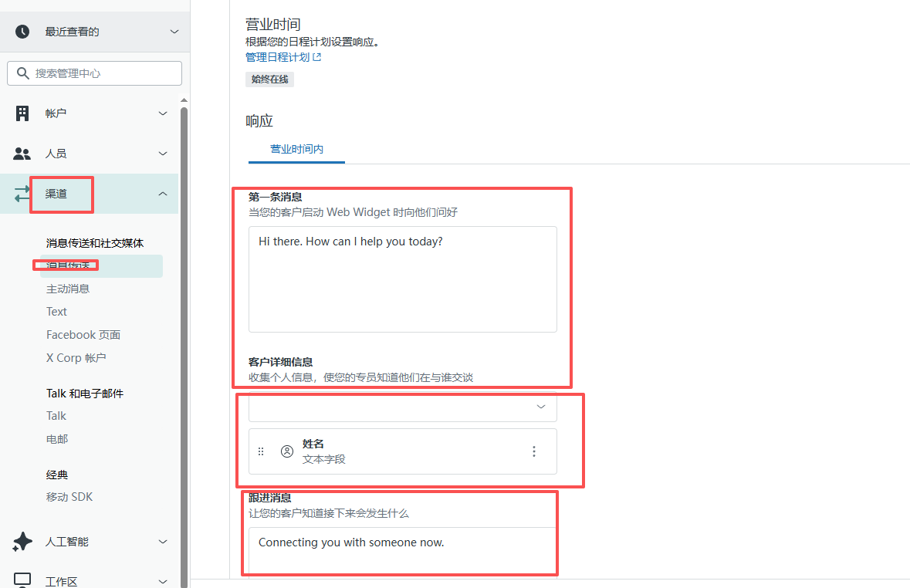
Task: Click the 始终在线 badge
Action: point(269,79)
